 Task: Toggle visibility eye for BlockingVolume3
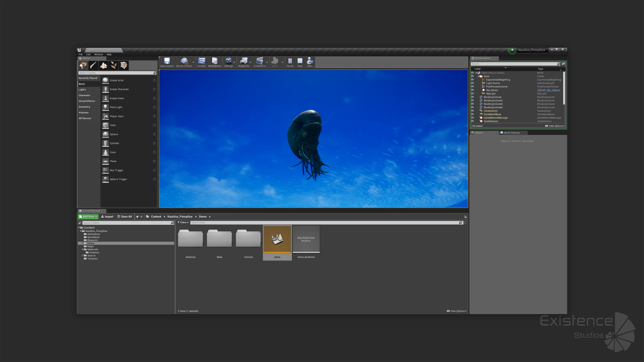pos(472,104)
